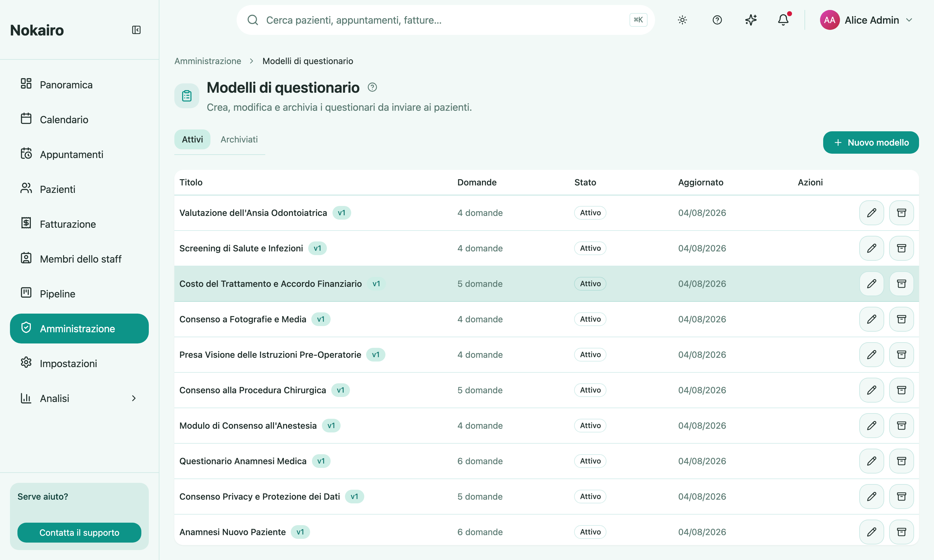Viewport: 934px width, 560px height.
Task: Click "6 domande" in Questionario Anamnesi Medica row
Action: pyautogui.click(x=480, y=461)
